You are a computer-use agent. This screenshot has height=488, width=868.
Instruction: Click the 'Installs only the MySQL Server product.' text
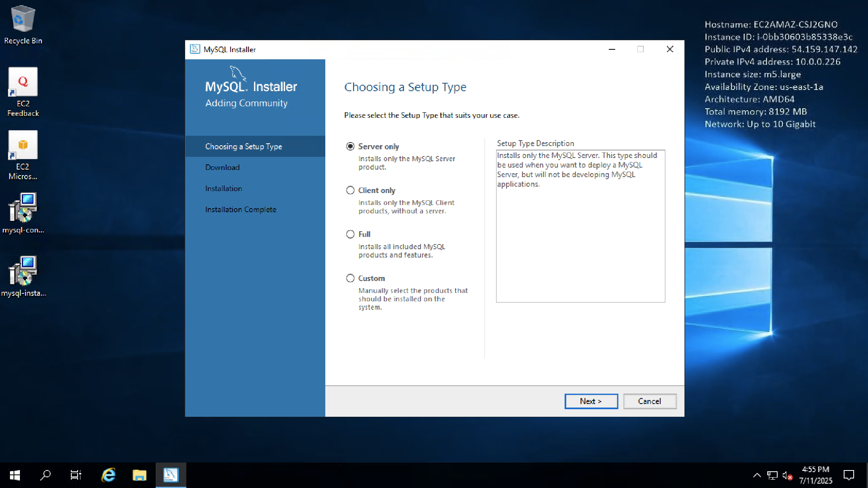tap(407, 163)
